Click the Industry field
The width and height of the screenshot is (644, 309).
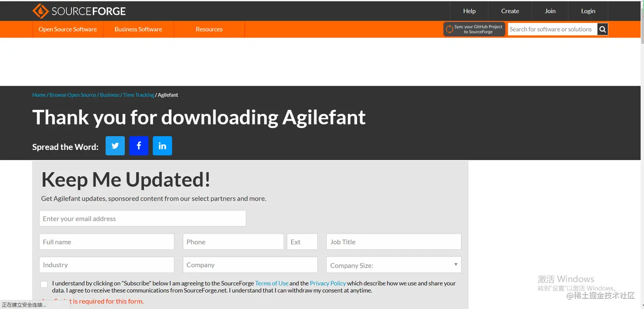tap(106, 265)
